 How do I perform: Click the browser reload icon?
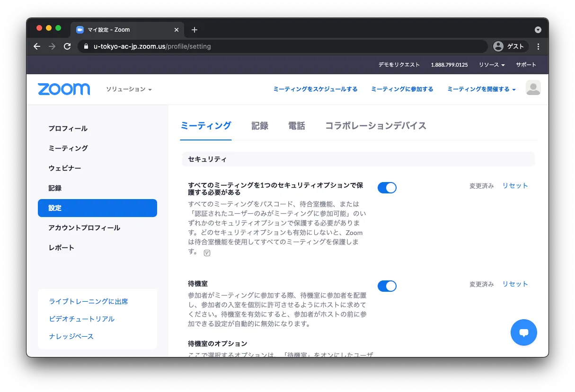(67, 46)
